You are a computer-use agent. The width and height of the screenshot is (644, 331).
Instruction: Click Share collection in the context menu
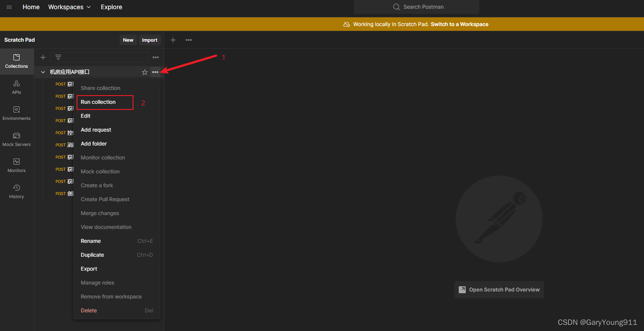tap(117, 88)
